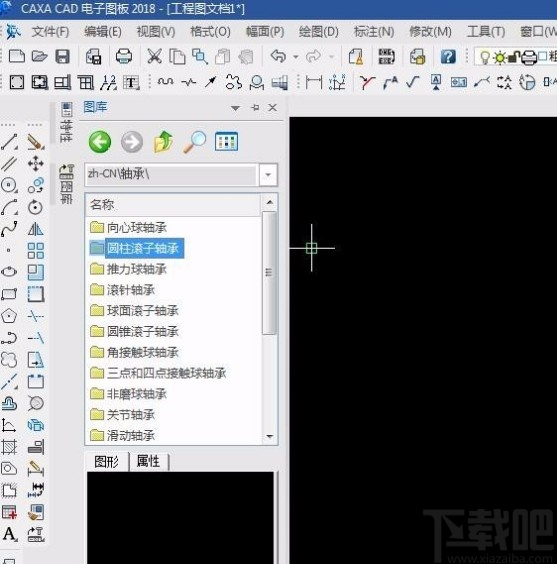Open the 文件(F) menu

pyautogui.click(x=50, y=32)
